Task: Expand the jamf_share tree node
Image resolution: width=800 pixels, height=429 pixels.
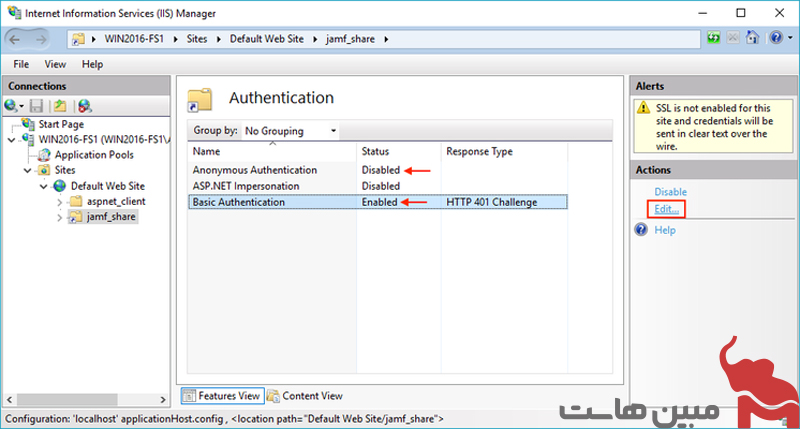Action: click(x=60, y=217)
